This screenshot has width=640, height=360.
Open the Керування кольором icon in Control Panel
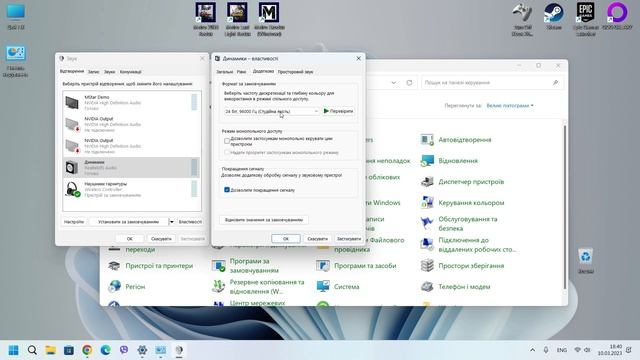click(427, 202)
